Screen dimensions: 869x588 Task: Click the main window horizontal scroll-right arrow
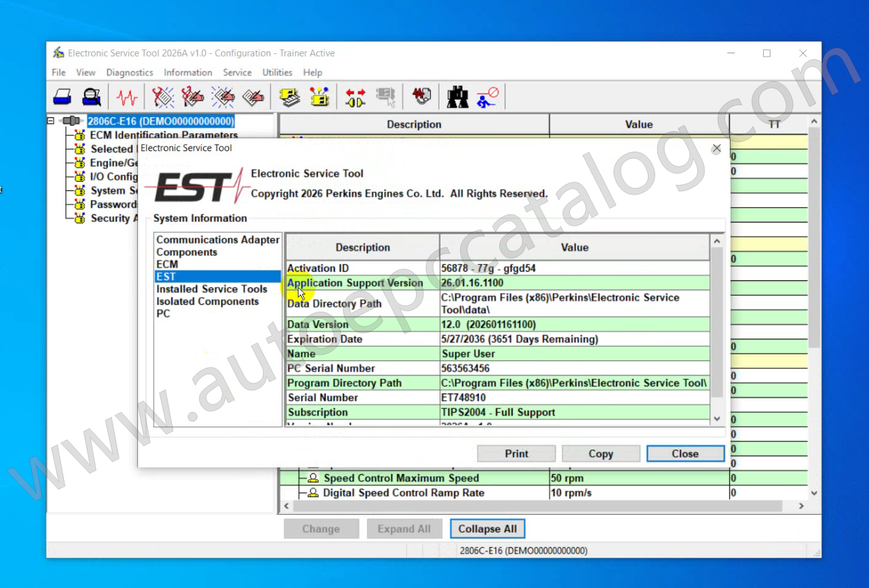[x=802, y=507]
